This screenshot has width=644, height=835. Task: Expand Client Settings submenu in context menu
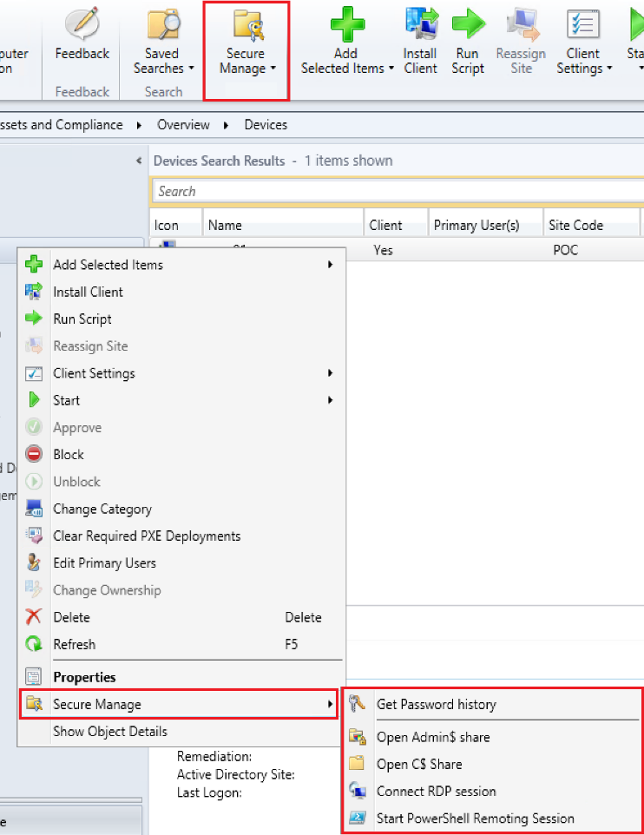(330, 373)
